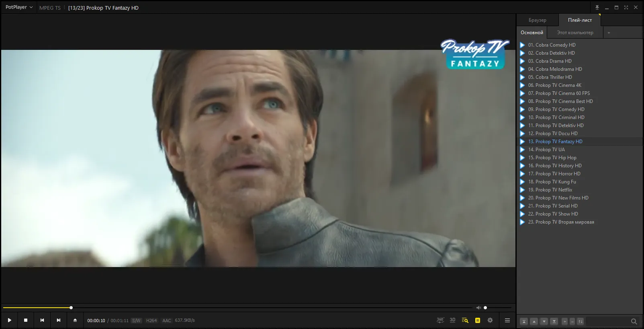This screenshot has width=644, height=329.
Task: Select 02. Cobra Detektiv HD channel
Action: coord(580,53)
